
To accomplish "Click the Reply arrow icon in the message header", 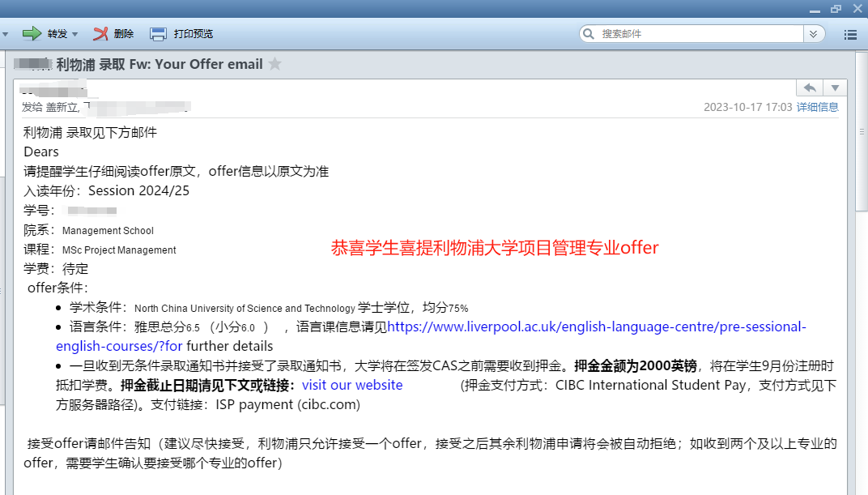I will [x=809, y=87].
